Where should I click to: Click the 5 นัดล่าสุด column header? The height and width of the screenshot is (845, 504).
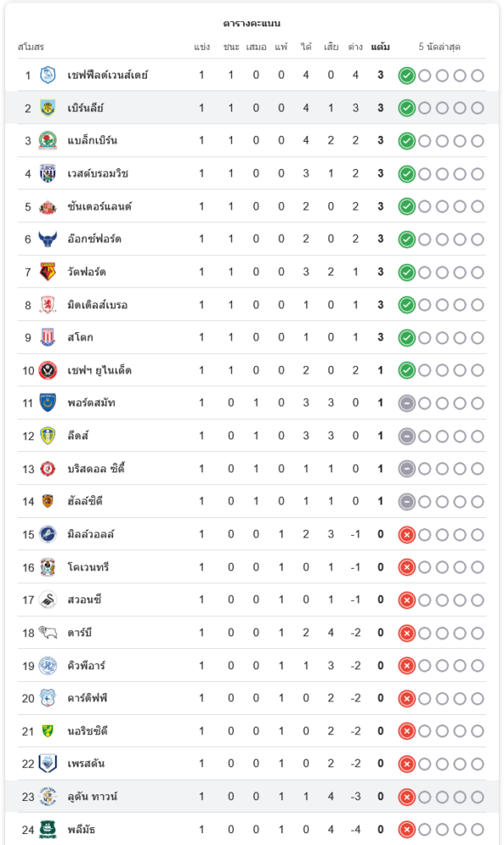coord(440,46)
